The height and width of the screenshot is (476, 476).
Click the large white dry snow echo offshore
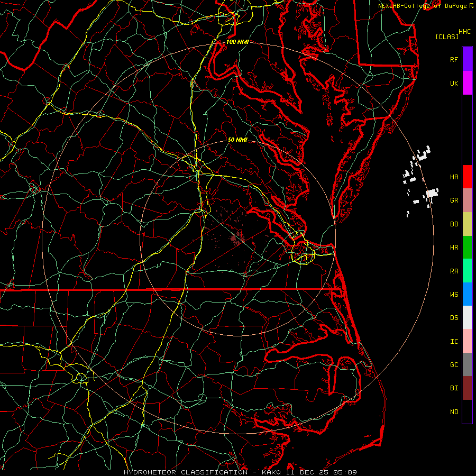click(x=432, y=193)
